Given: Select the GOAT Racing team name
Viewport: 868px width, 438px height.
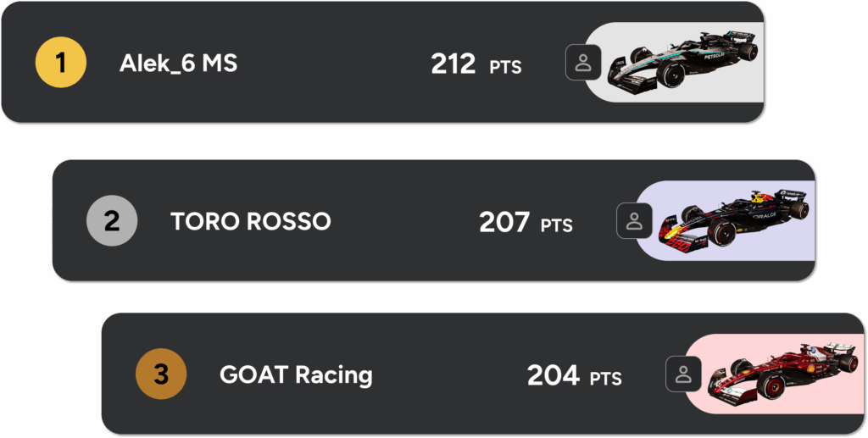Looking at the screenshot, I should point(296,374).
